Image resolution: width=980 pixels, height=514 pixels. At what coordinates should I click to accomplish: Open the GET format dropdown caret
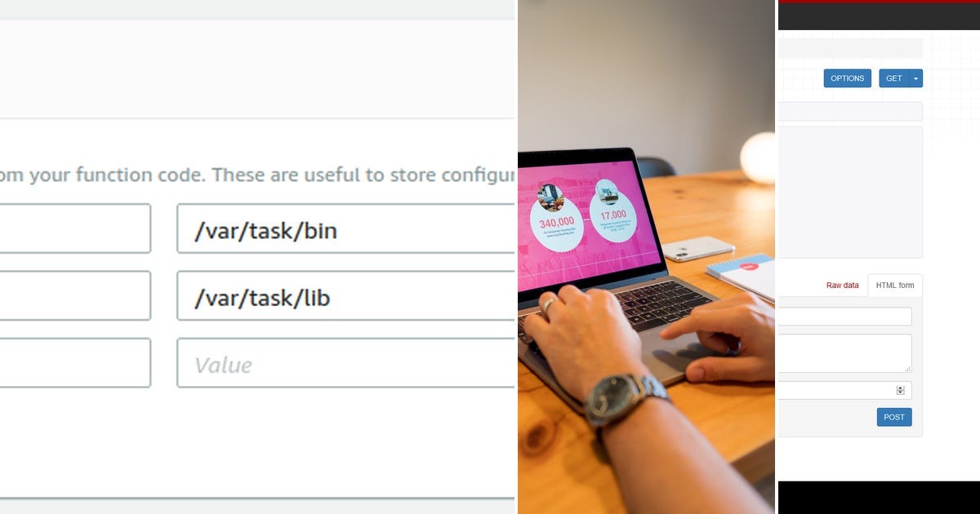click(x=916, y=78)
